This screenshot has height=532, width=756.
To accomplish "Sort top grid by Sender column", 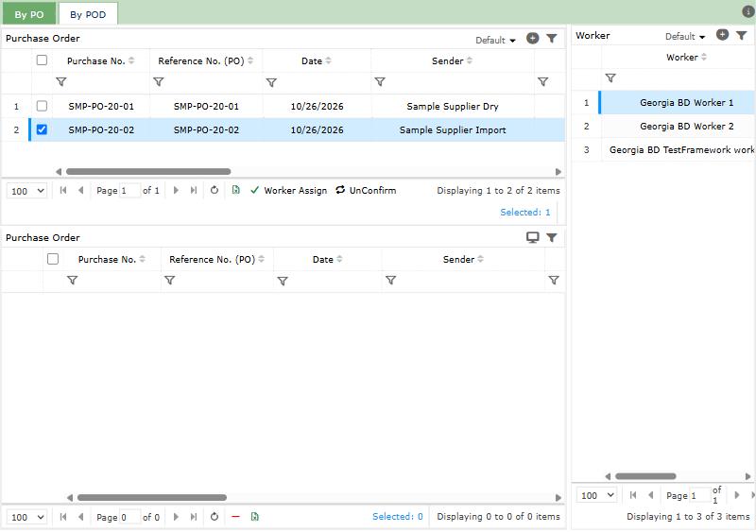I will [452, 60].
